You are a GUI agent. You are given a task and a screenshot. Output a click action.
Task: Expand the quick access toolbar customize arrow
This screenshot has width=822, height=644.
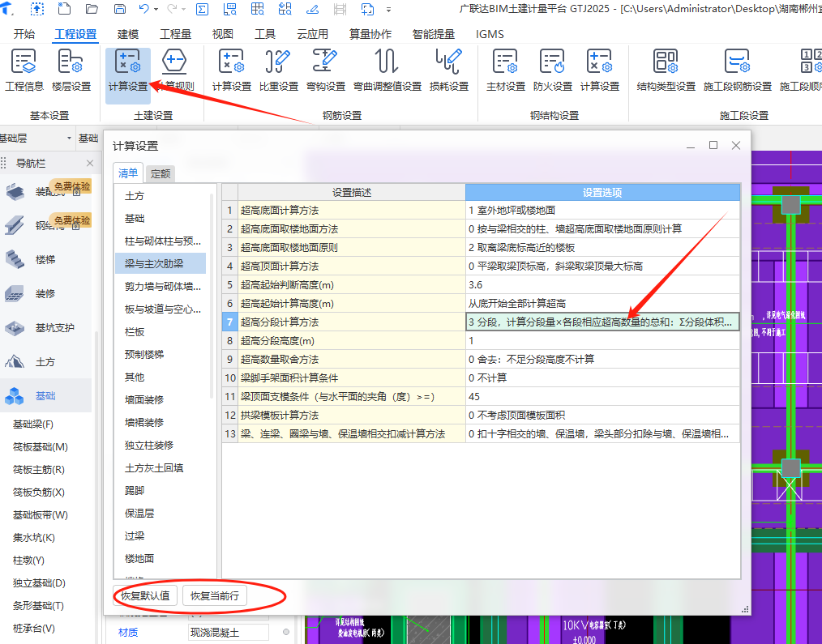tap(388, 10)
